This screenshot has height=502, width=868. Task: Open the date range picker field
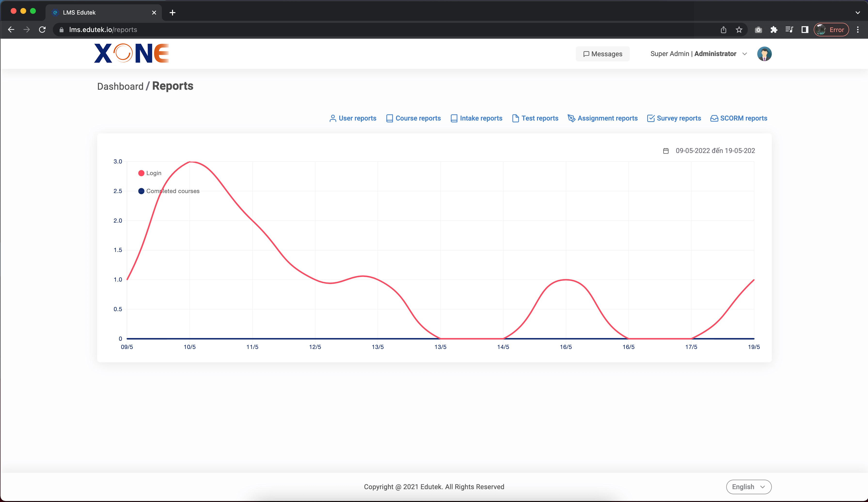[x=715, y=151]
